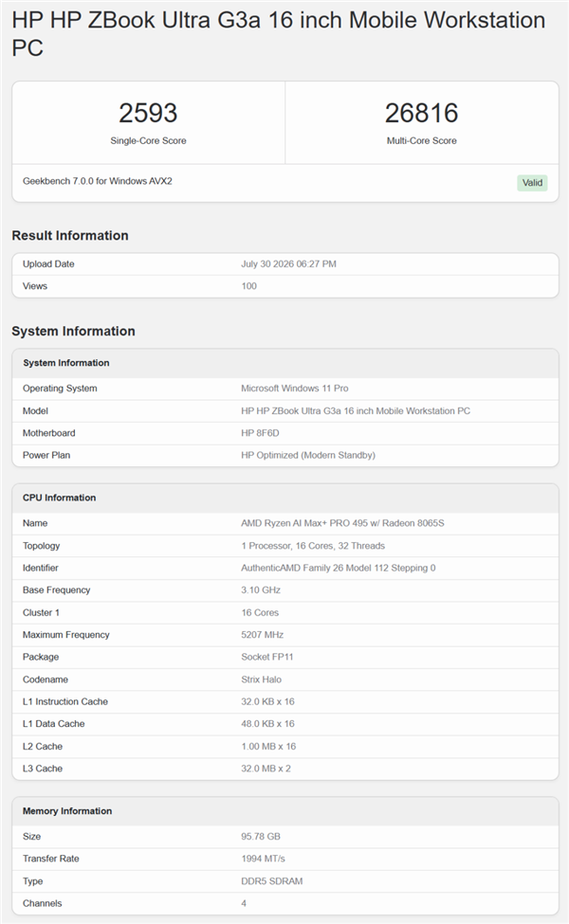Click the large System Information section heading

pos(73,331)
